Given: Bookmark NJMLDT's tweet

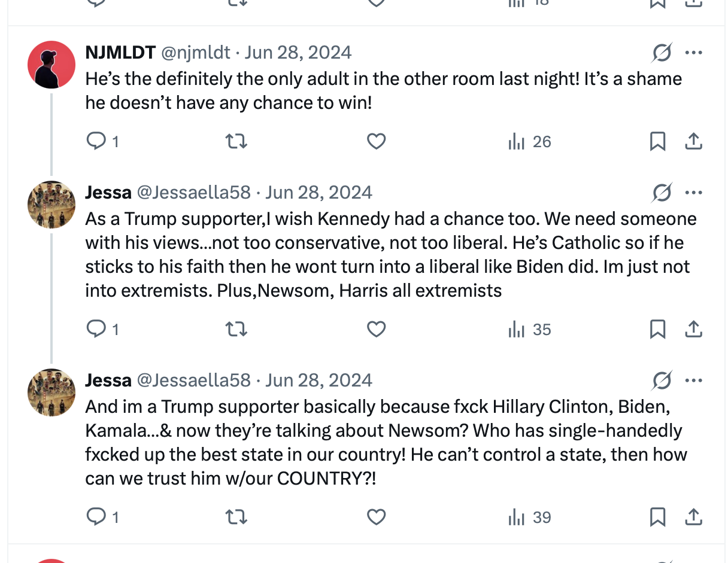Looking at the screenshot, I should 657,142.
